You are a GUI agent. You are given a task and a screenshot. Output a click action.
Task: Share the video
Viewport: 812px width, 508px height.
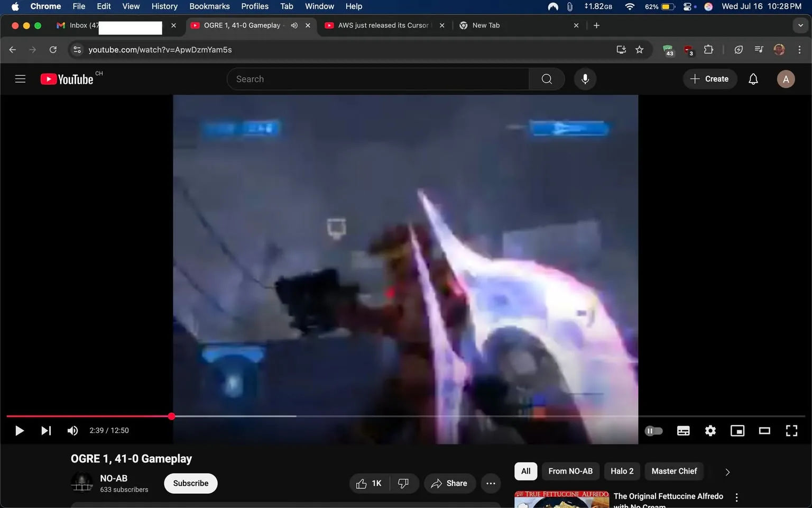449,483
